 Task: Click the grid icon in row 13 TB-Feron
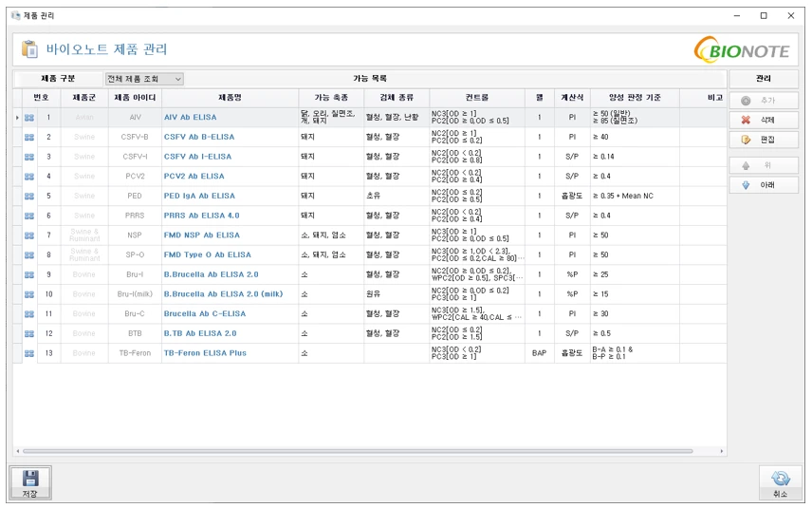point(29,354)
